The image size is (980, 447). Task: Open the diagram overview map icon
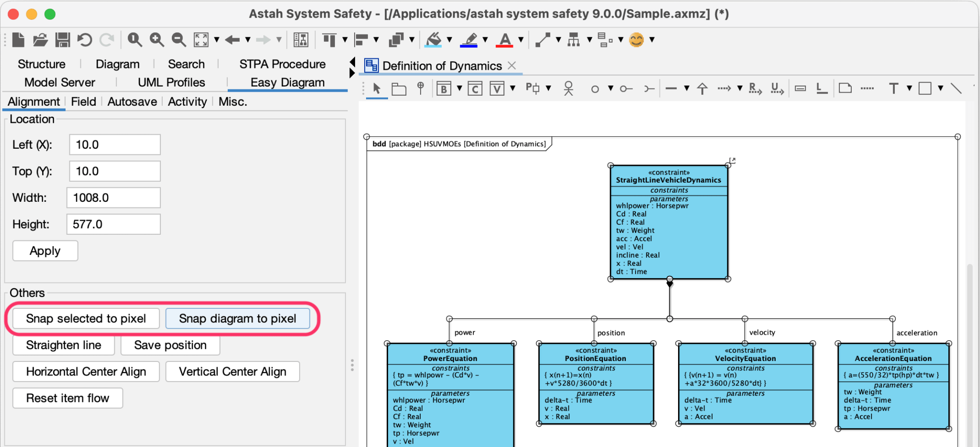[x=301, y=40]
